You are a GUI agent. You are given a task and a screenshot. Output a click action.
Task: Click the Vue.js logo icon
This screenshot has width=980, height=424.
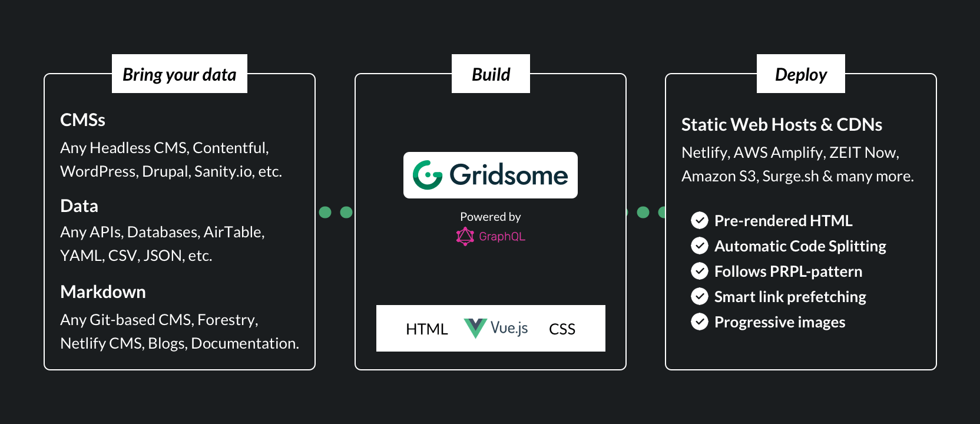pyautogui.click(x=475, y=329)
